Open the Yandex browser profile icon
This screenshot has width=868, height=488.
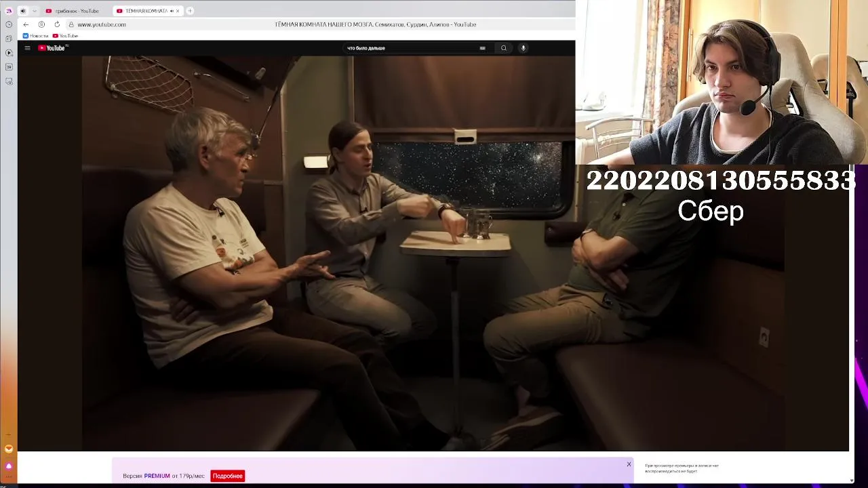click(x=9, y=11)
